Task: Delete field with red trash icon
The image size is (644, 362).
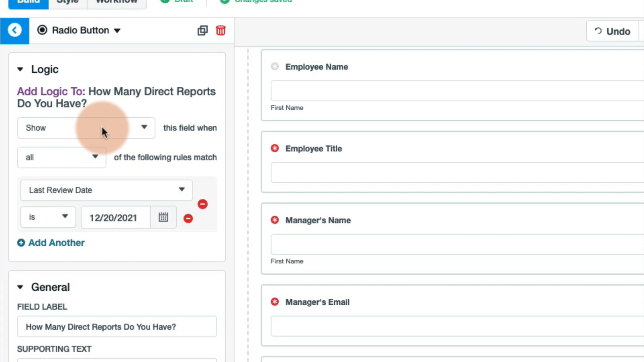Action: [221, 31]
